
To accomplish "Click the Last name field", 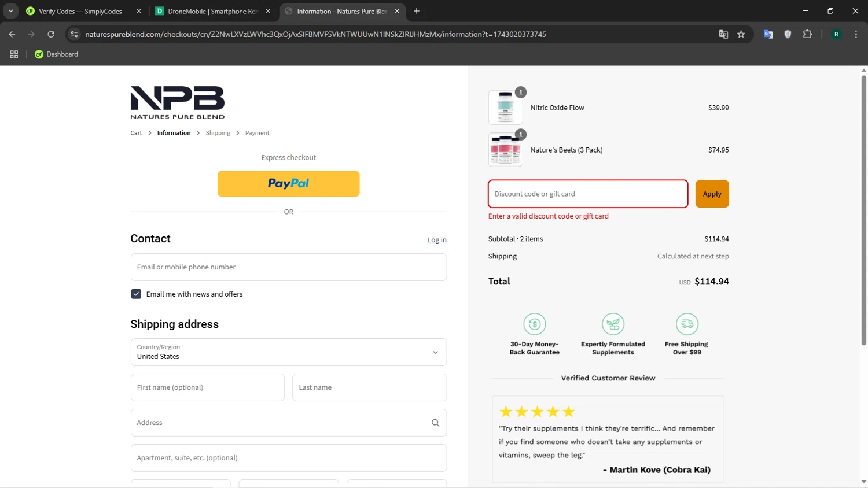I will [x=369, y=387].
